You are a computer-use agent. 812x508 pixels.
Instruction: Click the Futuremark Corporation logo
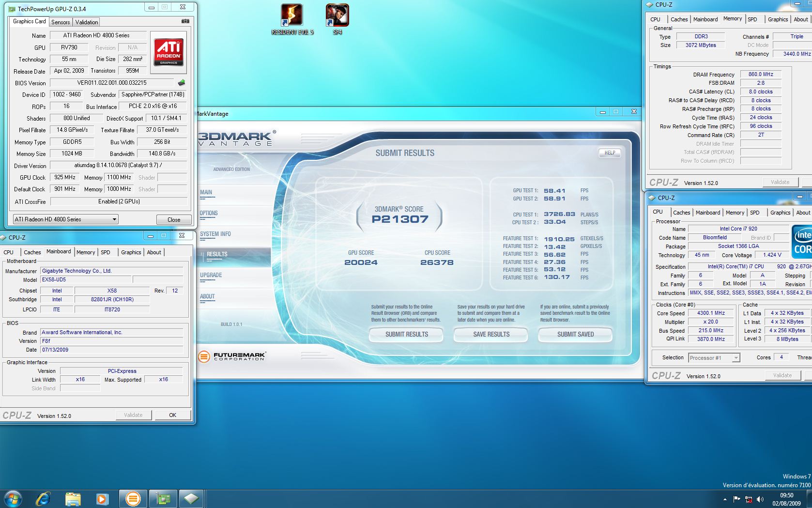(232, 356)
